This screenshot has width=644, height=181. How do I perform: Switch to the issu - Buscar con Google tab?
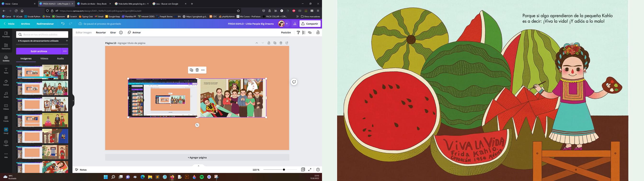(x=169, y=4)
